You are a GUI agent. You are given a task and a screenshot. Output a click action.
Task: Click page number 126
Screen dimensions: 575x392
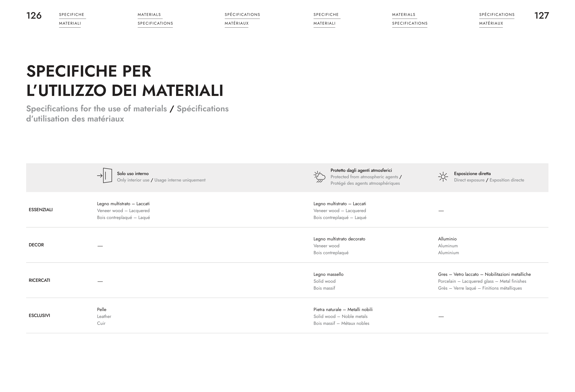[34, 16]
